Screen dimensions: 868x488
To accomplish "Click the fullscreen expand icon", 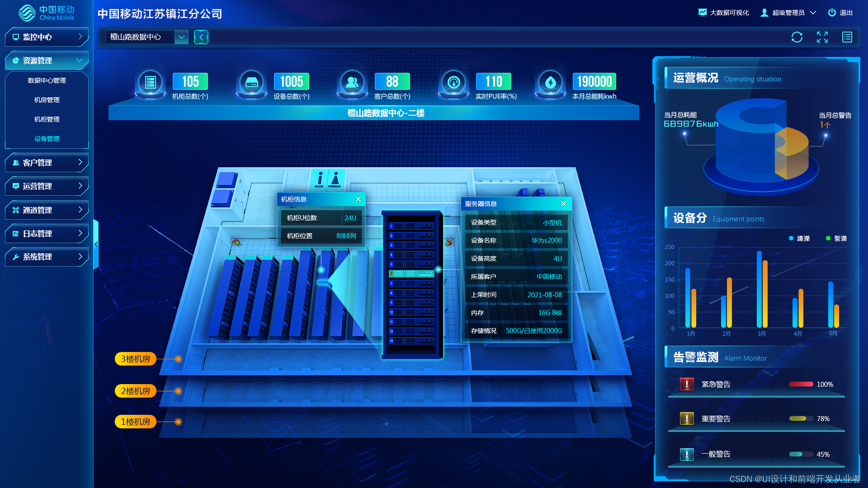I will point(822,37).
